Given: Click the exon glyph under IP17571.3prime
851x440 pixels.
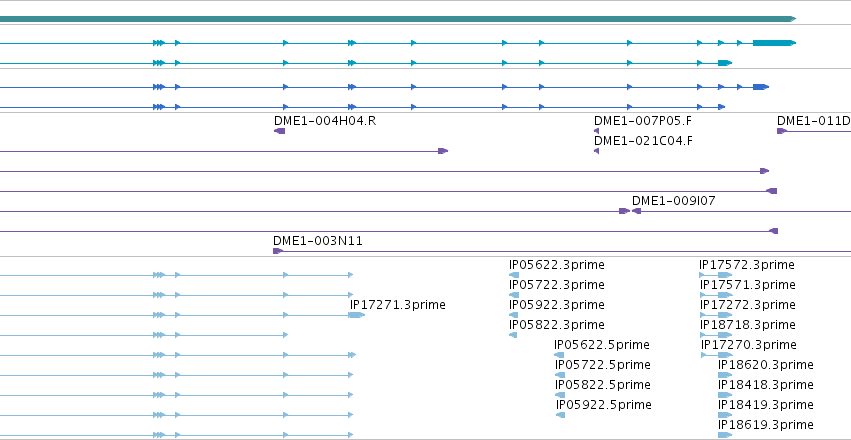Looking at the screenshot, I should click(x=725, y=295).
